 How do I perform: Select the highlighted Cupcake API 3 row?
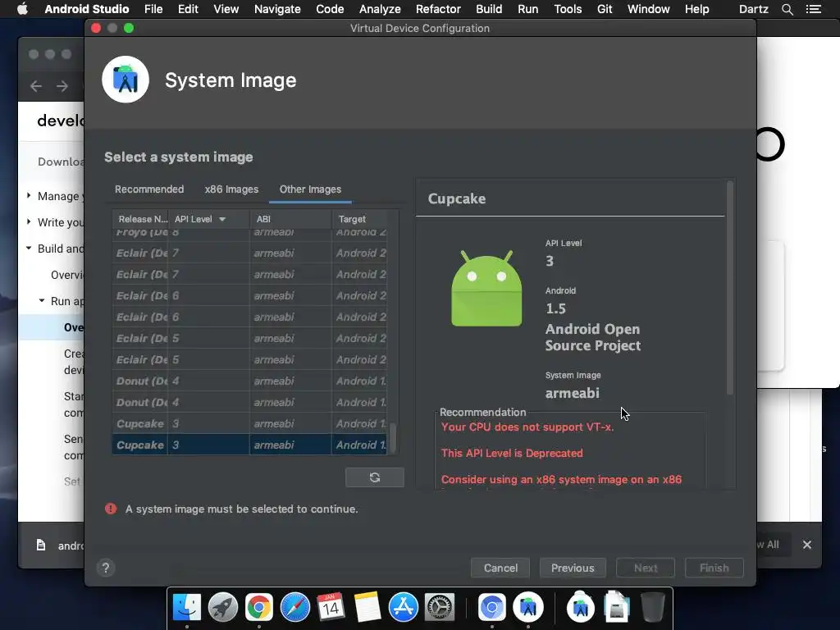(249, 445)
